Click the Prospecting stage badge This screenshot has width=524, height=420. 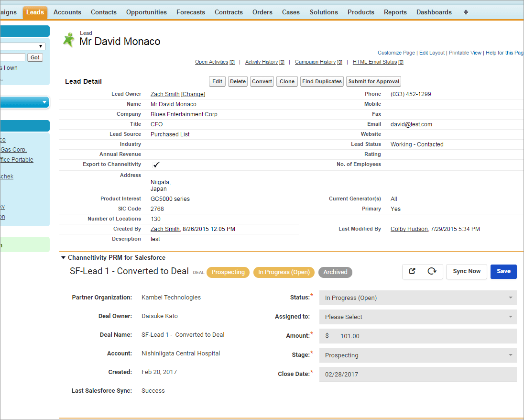tap(228, 272)
